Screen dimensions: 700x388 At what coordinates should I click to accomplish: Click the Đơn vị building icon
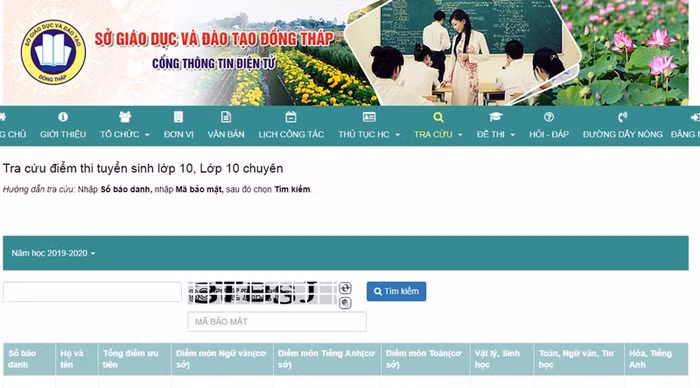coord(178,117)
